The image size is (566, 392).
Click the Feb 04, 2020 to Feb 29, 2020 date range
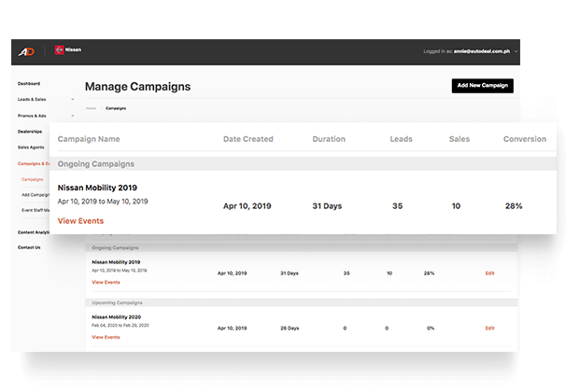(120, 326)
